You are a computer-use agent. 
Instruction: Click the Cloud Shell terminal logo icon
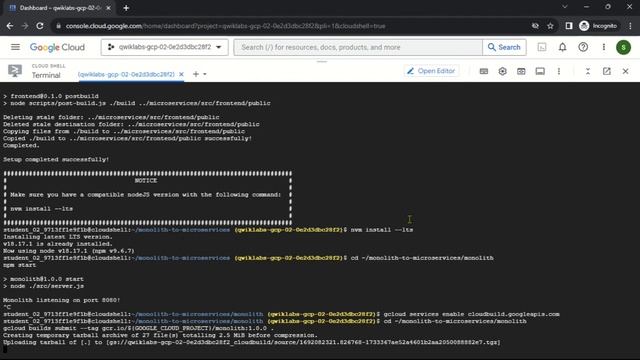(15, 71)
